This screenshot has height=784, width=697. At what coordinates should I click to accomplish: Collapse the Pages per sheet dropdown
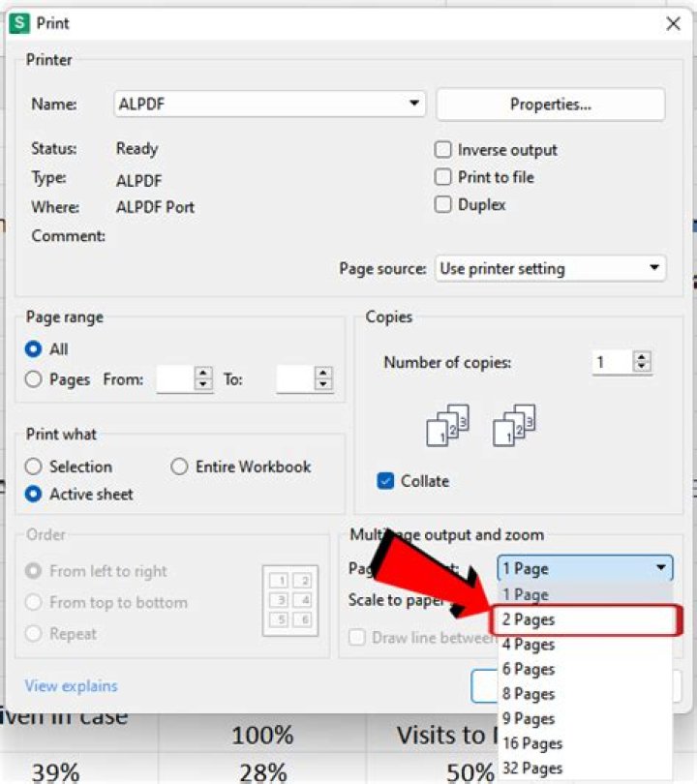(585, 568)
